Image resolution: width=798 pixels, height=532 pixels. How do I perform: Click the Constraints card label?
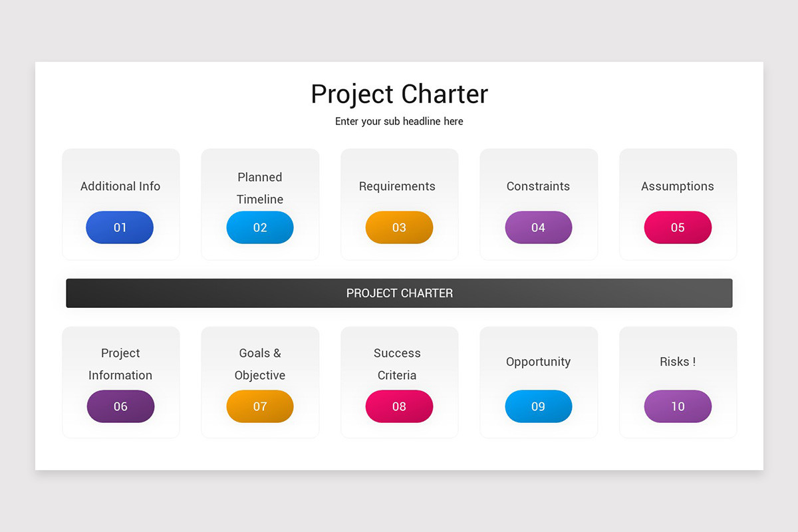coord(538,186)
